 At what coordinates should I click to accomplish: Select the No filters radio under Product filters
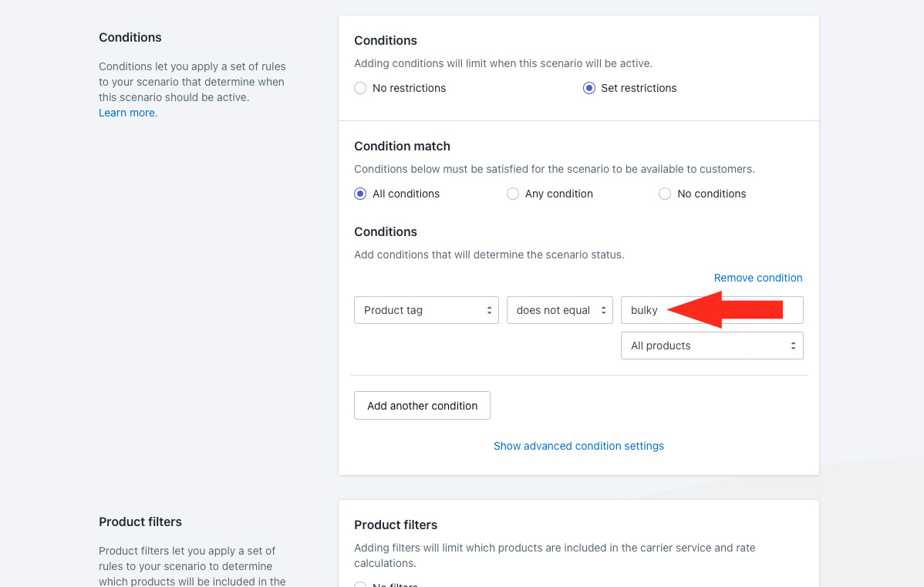(x=360, y=585)
